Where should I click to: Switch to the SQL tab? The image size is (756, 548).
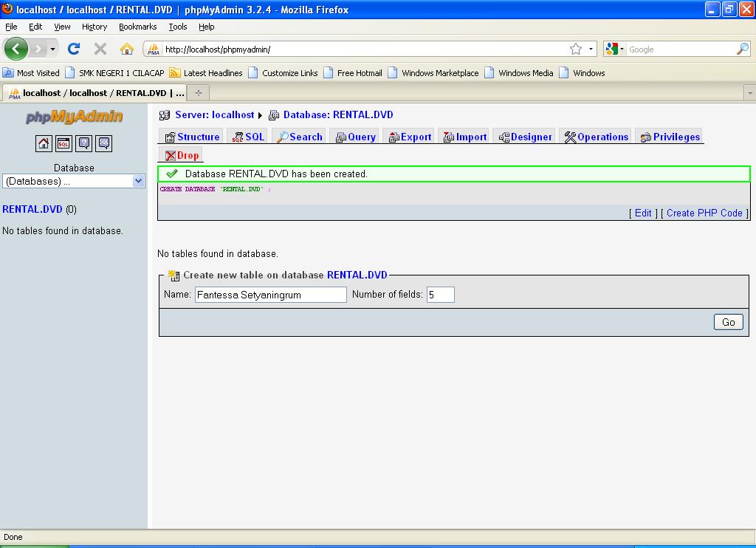pos(248,137)
